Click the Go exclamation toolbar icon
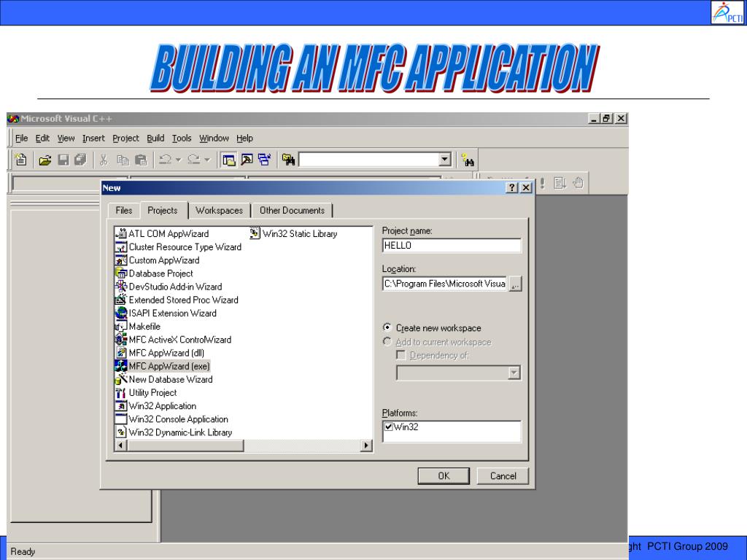Image resolution: width=747 pixels, height=560 pixels. (542, 183)
